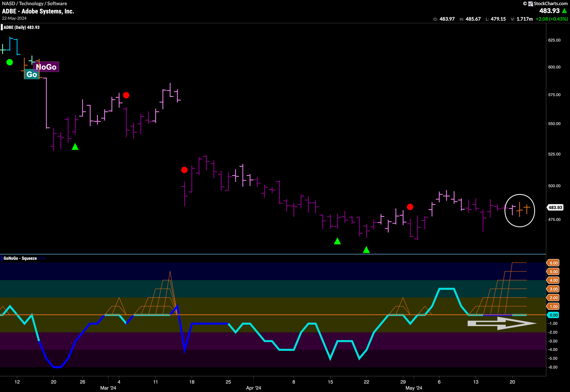
Task: Click the blue legend square beside GoNoGo - Squeeze
Action: (x=2, y=258)
